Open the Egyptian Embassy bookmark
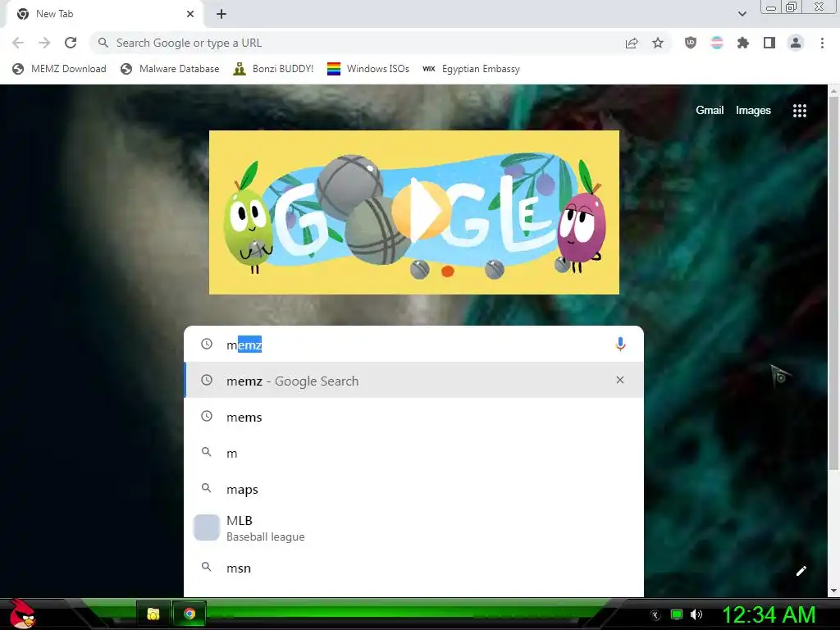This screenshot has width=840, height=630. pos(472,69)
